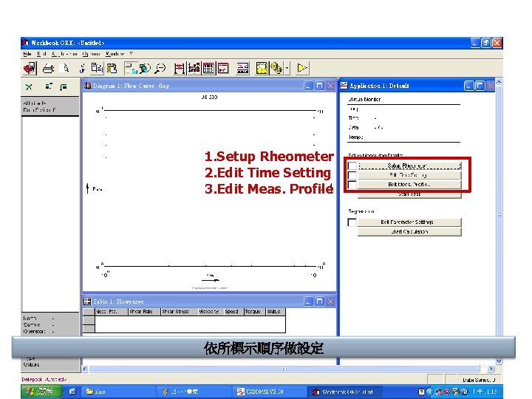This screenshot has height=399, width=532.
Task: Click the tree-view icon in left panel
Action: coord(49,86)
